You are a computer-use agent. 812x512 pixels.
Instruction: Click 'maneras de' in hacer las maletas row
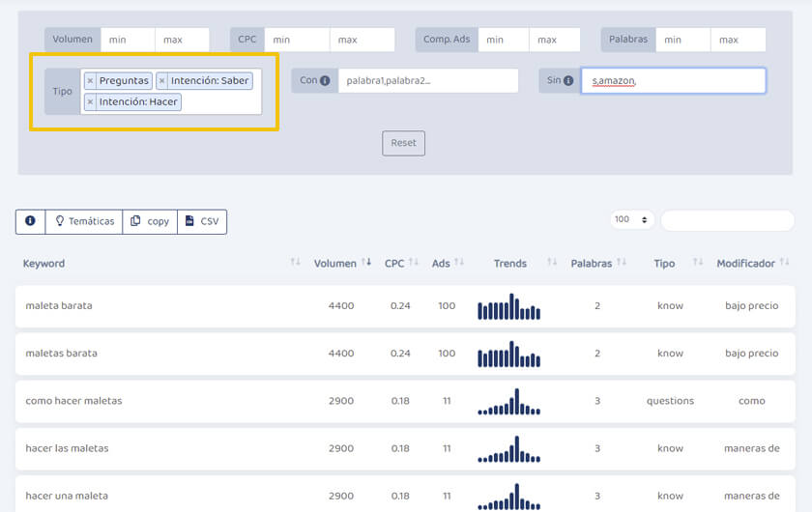pyautogui.click(x=751, y=449)
